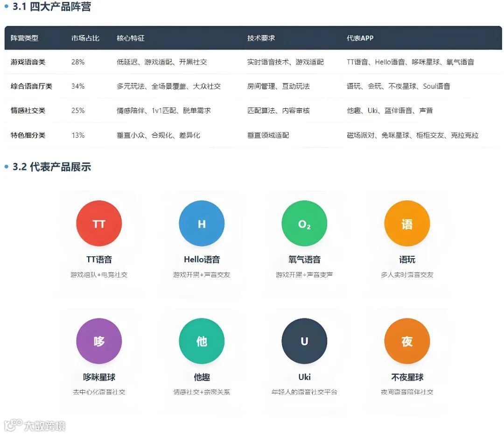Viewport: 504px width, 435px height.
Task: Click the 25% market share cell
Action: [x=78, y=111]
